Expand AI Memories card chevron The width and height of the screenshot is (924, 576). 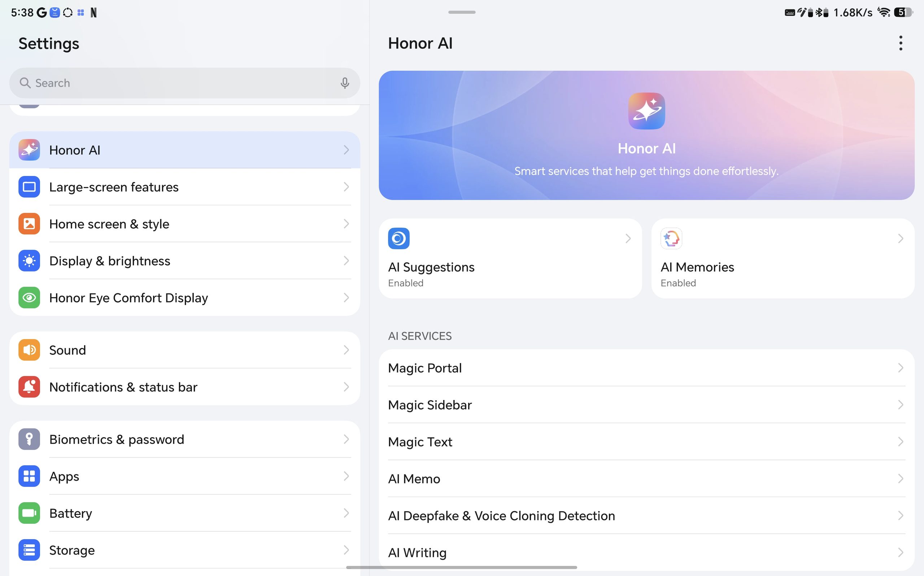(x=901, y=238)
